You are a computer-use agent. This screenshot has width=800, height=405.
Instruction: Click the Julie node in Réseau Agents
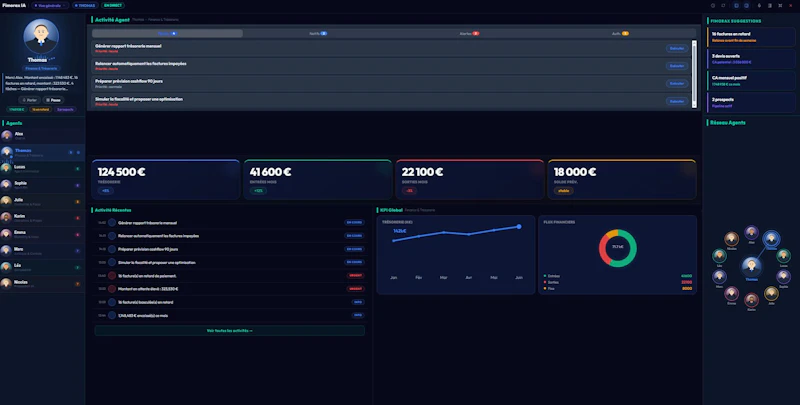click(x=771, y=293)
